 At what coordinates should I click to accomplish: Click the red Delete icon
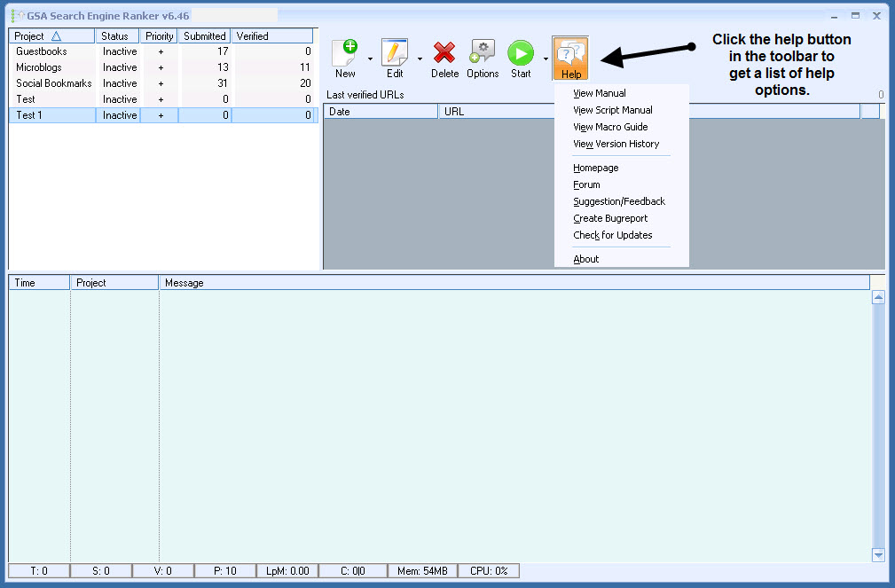(x=444, y=54)
